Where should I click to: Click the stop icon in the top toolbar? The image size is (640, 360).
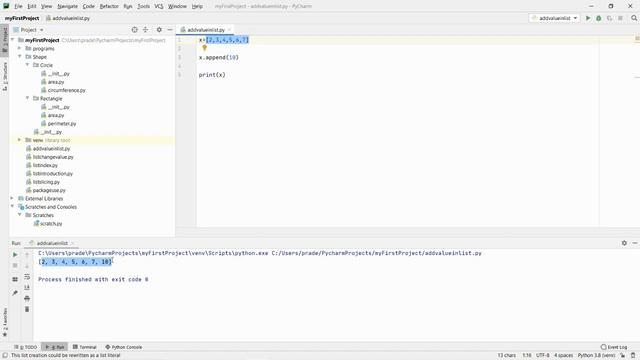(620, 18)
